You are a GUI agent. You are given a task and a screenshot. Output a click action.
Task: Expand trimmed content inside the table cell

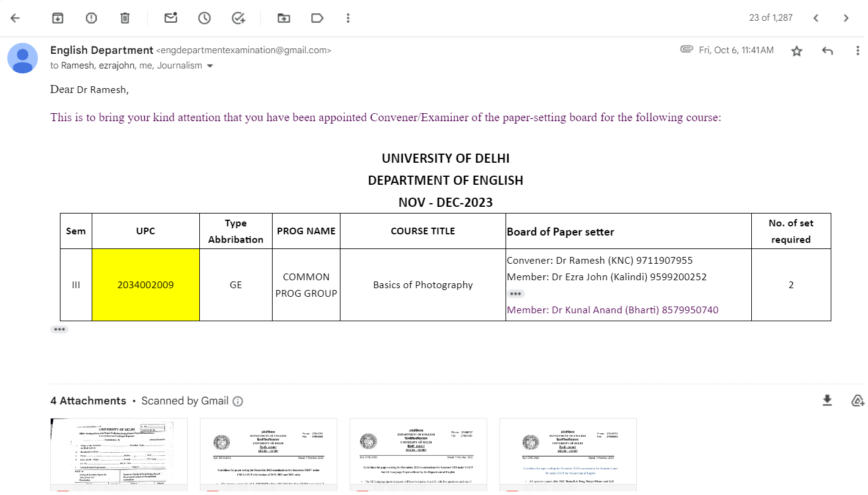(x=517, y=294)
